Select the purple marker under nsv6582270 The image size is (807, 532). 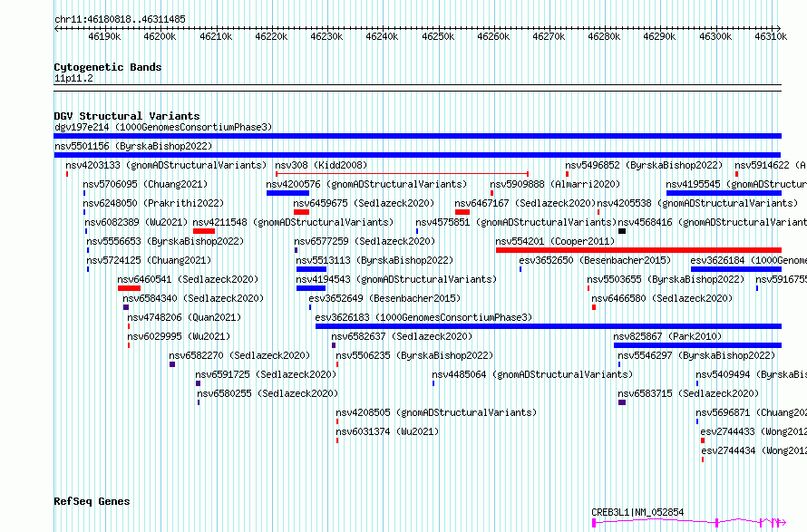(172, 364)
